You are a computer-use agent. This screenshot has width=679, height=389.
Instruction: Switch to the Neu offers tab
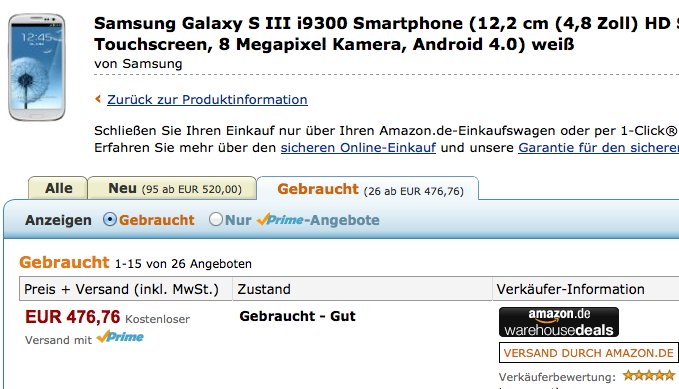pos(172,188)
